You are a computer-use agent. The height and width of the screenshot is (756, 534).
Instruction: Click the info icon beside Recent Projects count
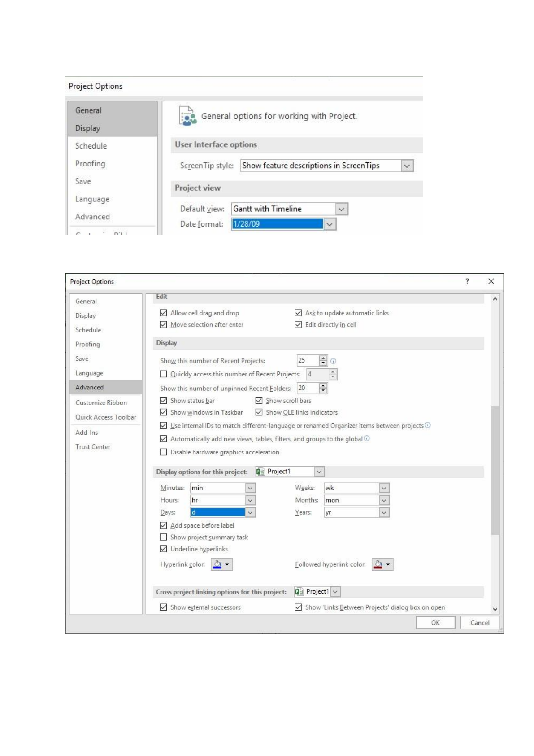[x=333, y=361]
